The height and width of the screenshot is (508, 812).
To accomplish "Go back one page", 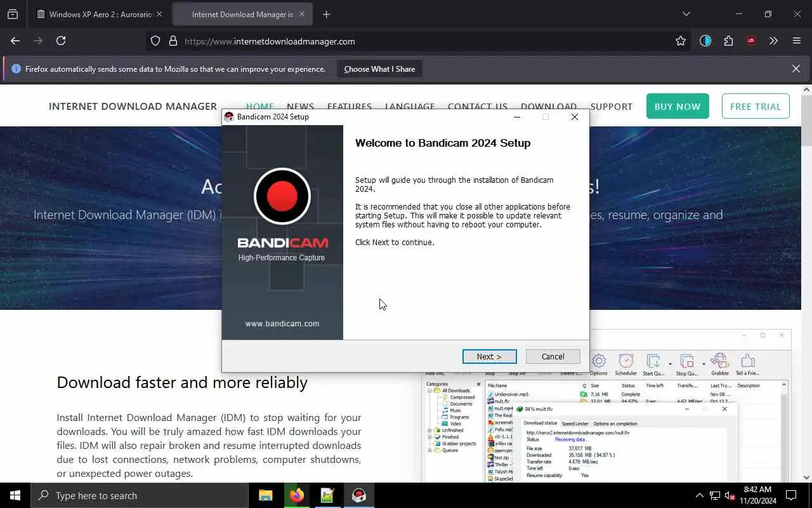I will click(15, 41).
